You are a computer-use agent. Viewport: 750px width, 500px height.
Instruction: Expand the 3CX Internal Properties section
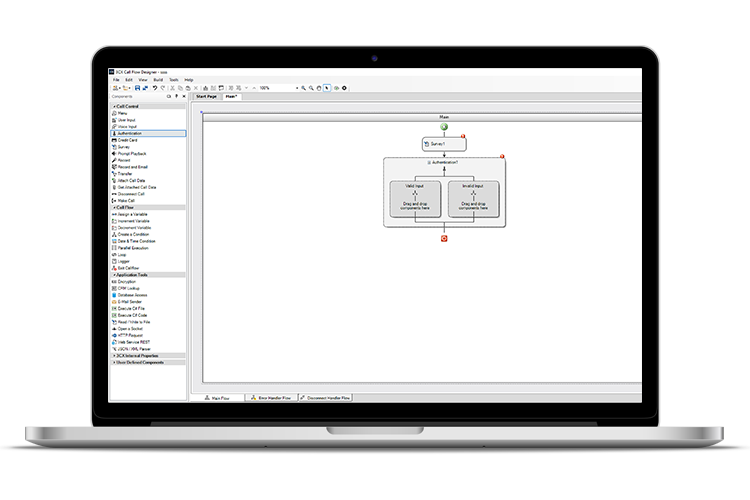click(x=113, y=355)
